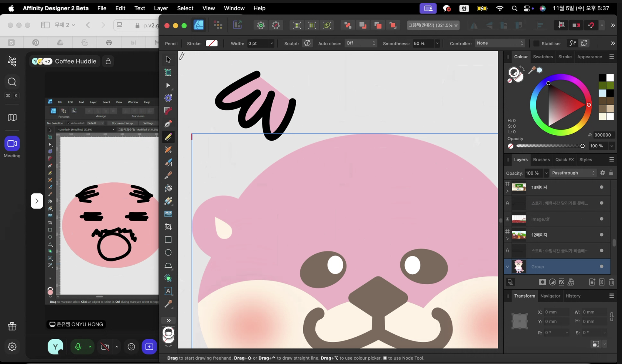The width and height of the screenshot is (622, 364).
Task: Toggle visibility of Group layer
Action: [602, 267]
